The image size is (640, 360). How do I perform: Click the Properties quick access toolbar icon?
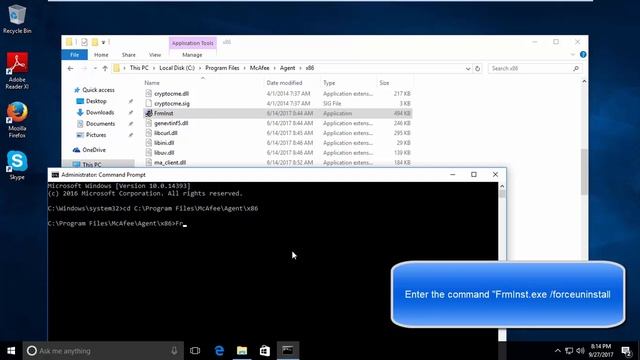pos(84,42)
